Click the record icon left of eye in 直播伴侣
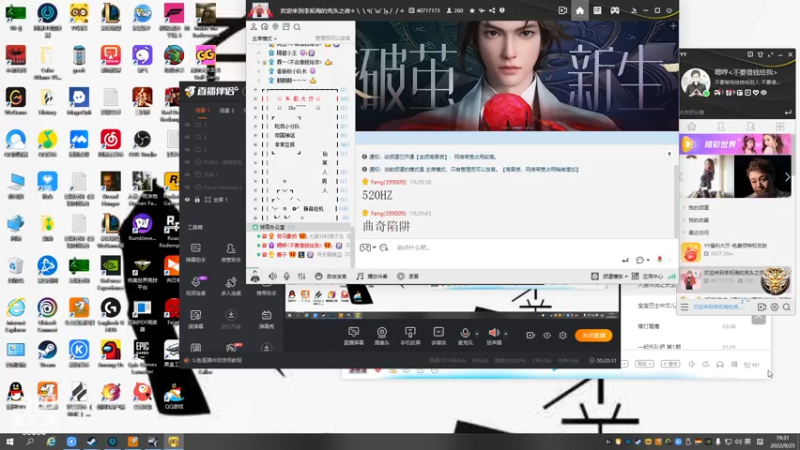The height and width of the screenshot is (450, 800). (530, 335)
